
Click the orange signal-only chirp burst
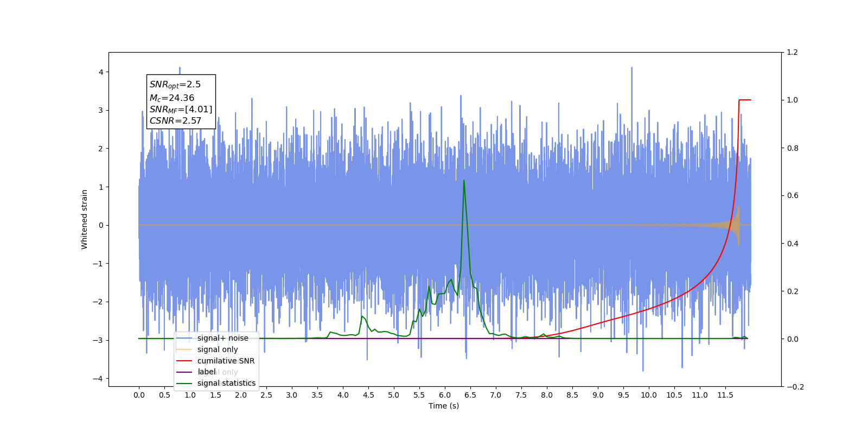(x=735, y=225)
